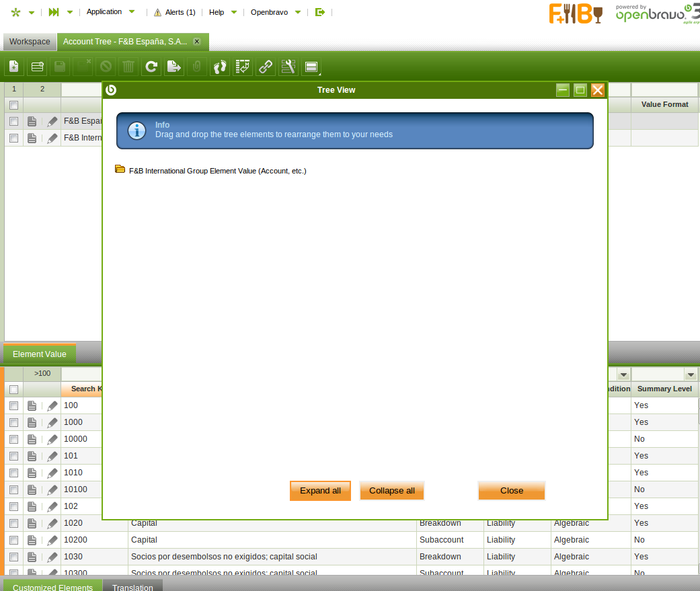
Task: Open form view for row 1030
Action: click(x=32, y=557)
